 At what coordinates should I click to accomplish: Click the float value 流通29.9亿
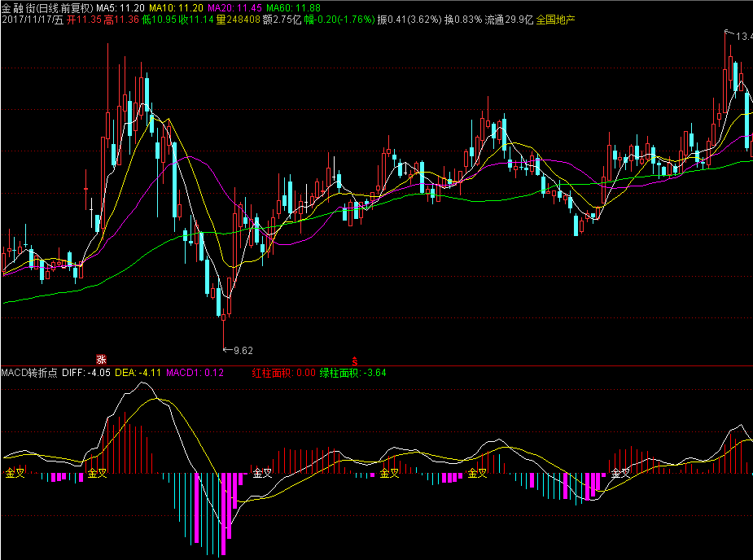tap(509, 20)
